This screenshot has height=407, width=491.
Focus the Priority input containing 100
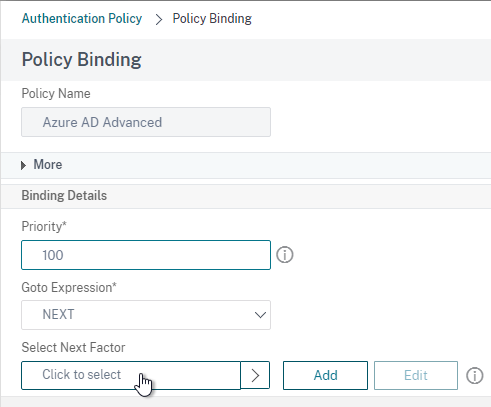pyautogui.click(x=146, y=255)
